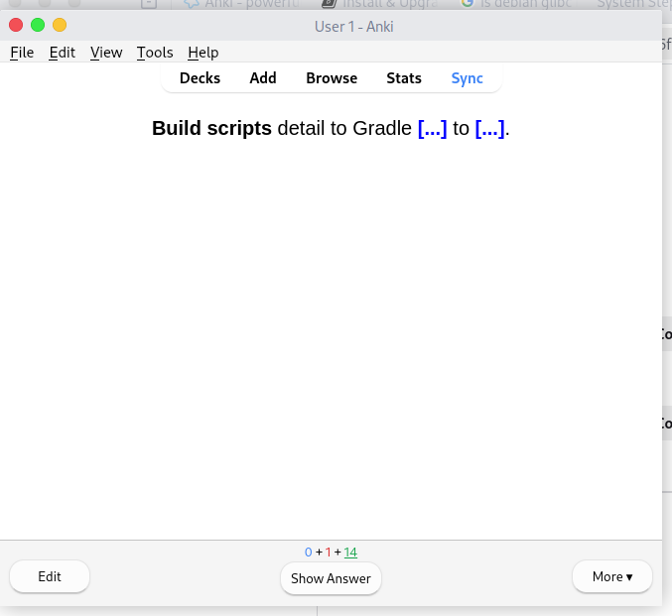Click the word 'Gradle' in the card
The image size is (672, 616).
(382, 129)
